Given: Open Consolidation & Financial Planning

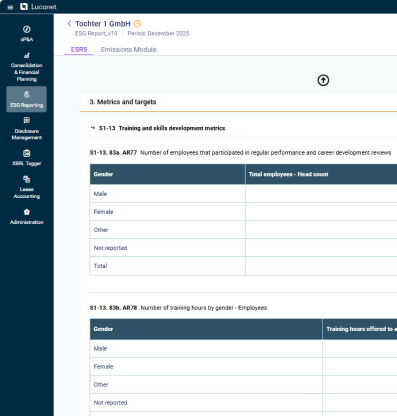Looking at the screenshot, I should pos(27,67).
